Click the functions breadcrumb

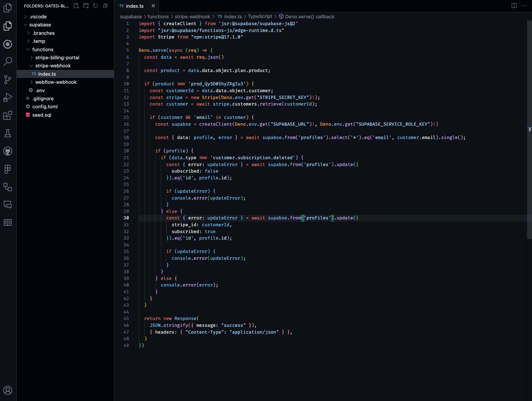(x=158, y=16)
